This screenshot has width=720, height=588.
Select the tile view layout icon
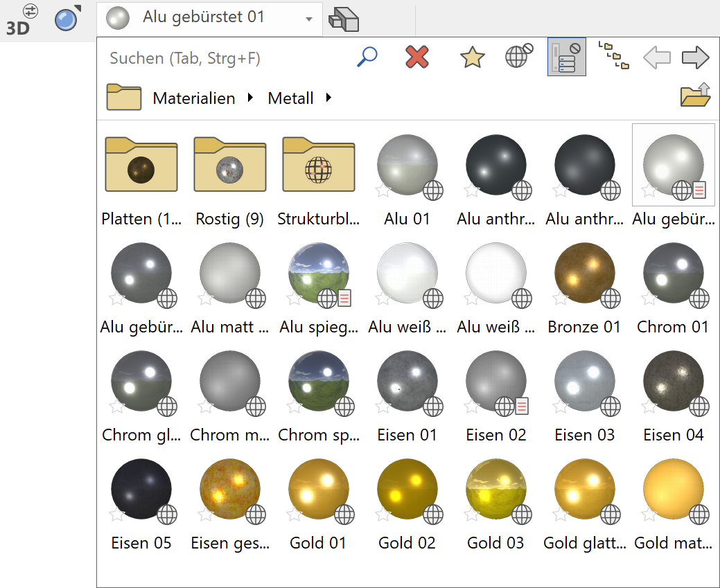[x=614, y=56]
